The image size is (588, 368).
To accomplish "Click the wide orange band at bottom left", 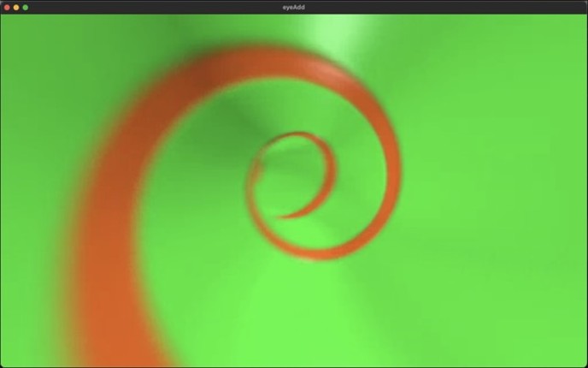I will click(128, 325).
